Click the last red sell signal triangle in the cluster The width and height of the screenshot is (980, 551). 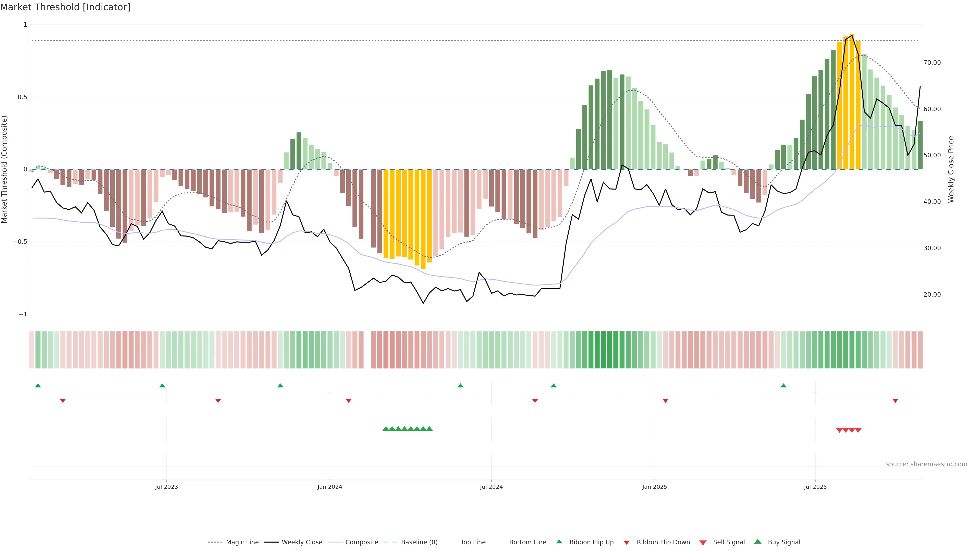pos(858,430)
